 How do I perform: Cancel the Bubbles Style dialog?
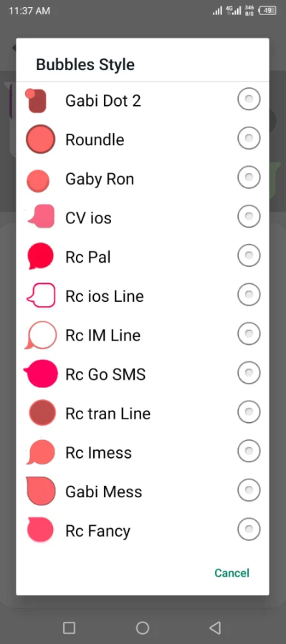[232, 573]
